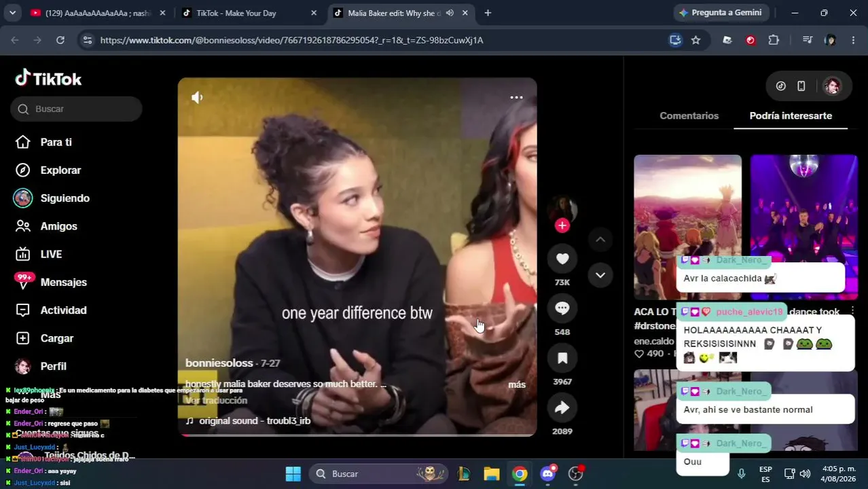The height and width of the screenshot is (489, 868).
Task: Click the TikTok search field Buscar
Action: [x=76, y=109]
